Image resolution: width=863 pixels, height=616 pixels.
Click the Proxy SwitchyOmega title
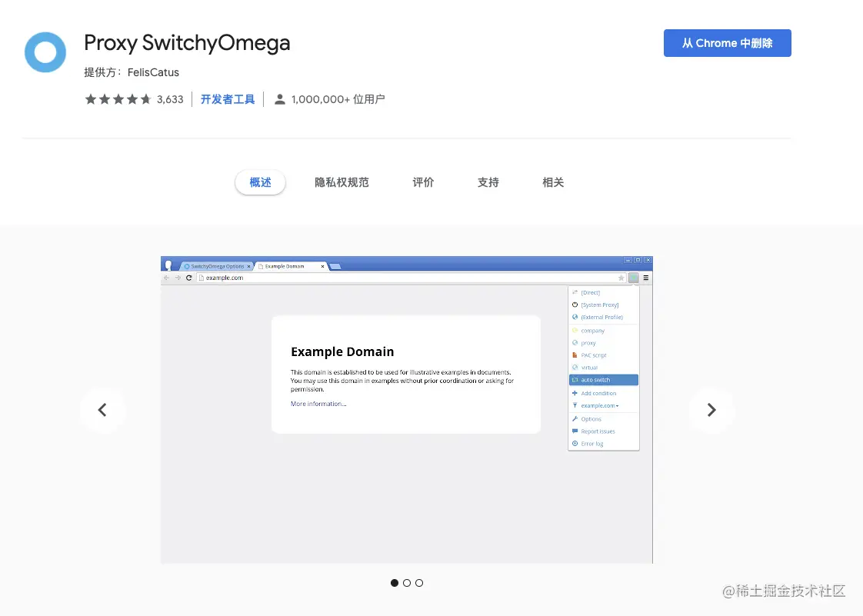click(187, 43)
